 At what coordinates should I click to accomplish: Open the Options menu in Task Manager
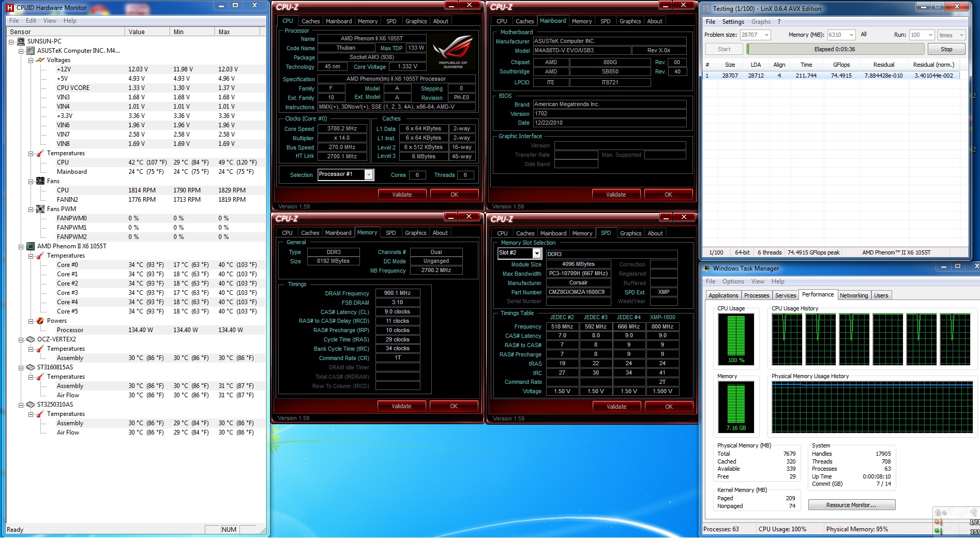point(733,281)
